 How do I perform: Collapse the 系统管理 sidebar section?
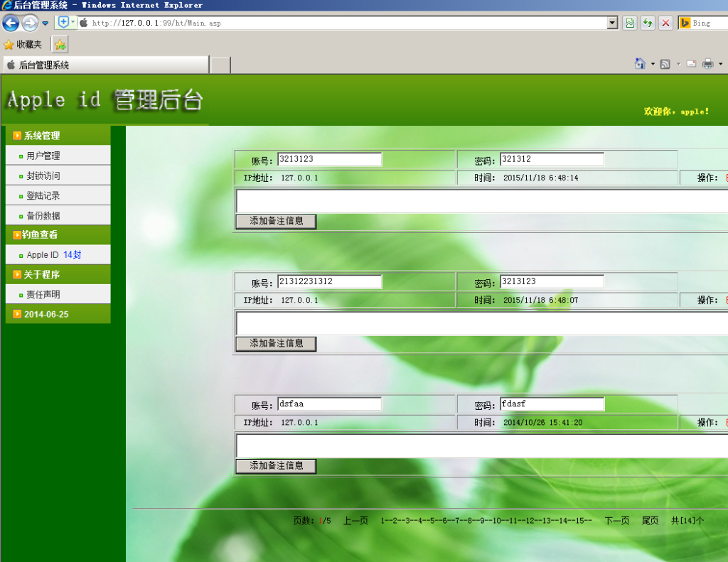pyautogui.click(x=58, y=136)
